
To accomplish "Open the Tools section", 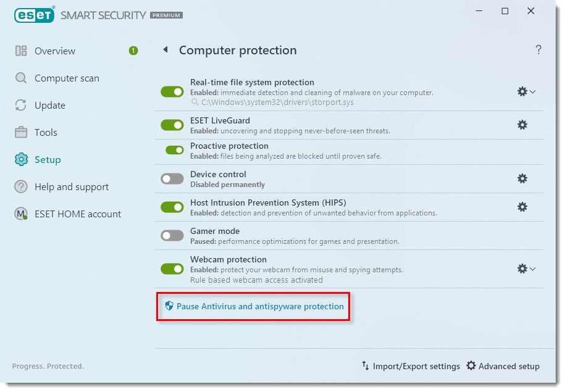I will click(x=46, y=133).
